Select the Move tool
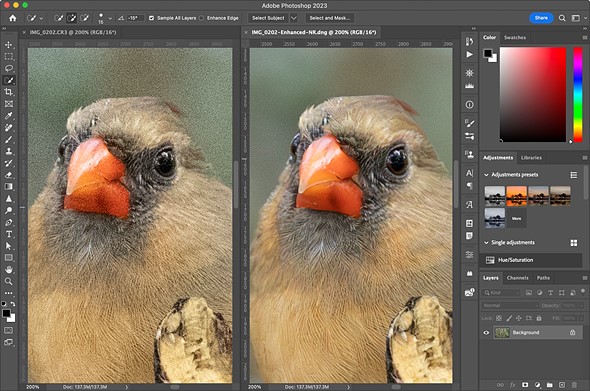The width and height of the screenshot is (590, 391). tap(9, 45)
